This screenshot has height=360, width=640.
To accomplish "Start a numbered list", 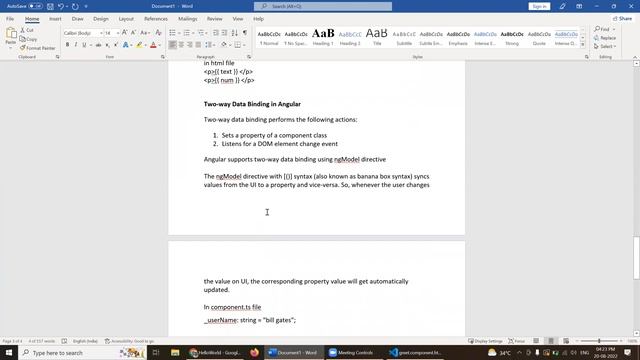I will [x=187, y=33].
